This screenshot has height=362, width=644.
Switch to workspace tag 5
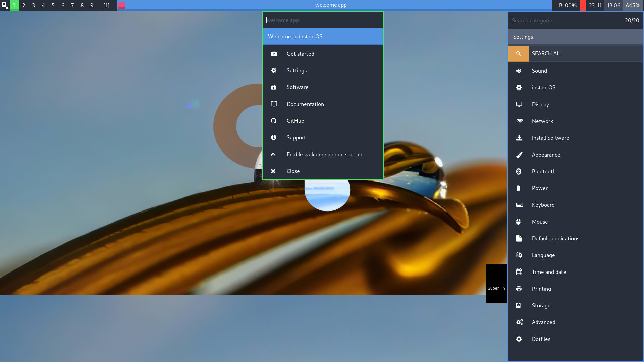(53, 5)
